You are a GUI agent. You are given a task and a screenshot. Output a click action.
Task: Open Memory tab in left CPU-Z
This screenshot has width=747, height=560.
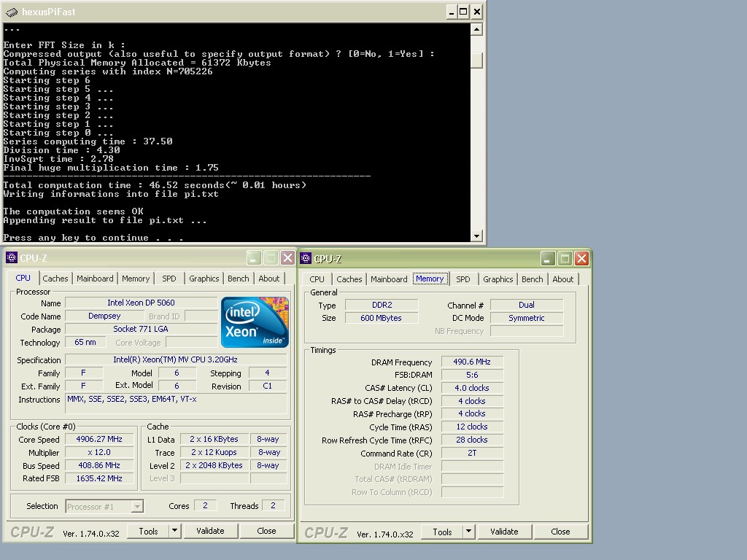tap(136, 279)
